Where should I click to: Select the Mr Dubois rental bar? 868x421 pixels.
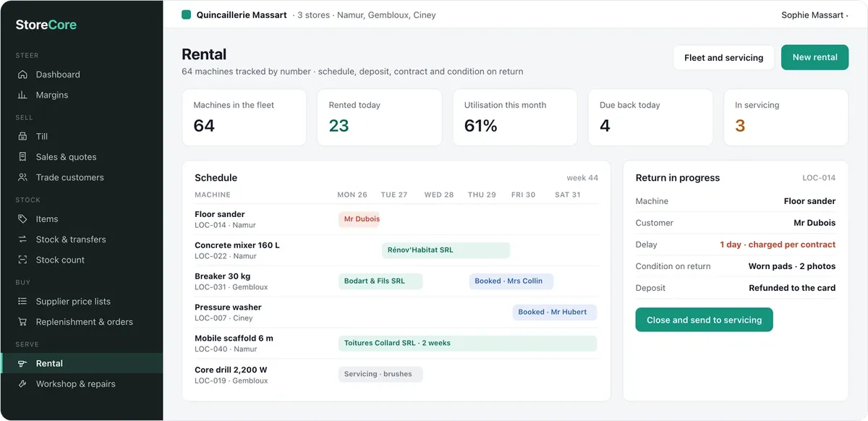359,219
